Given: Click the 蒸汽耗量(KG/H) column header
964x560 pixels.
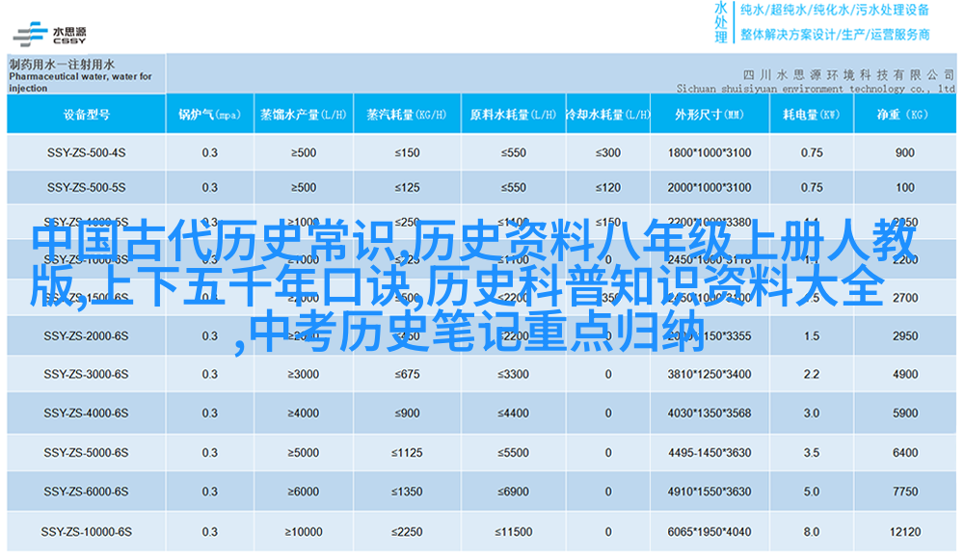Looking at the screenshot, I should (406, 115).
